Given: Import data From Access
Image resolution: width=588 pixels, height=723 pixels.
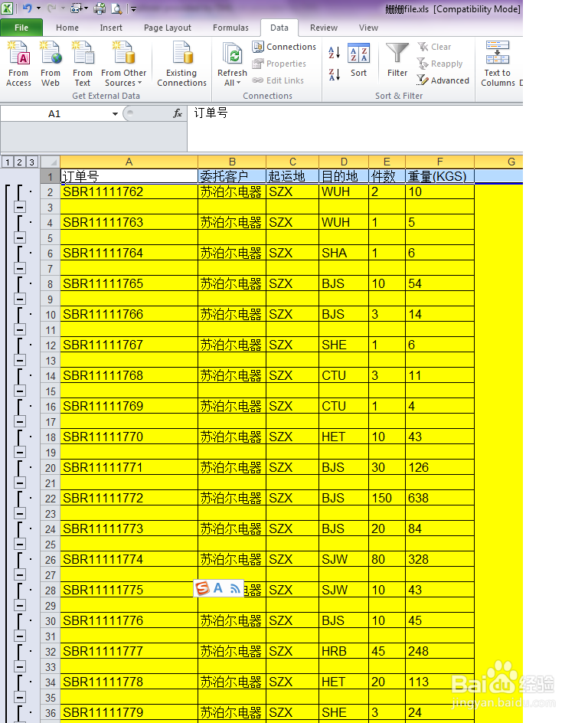Looking at the screenshot, I should [x=18, y=64].
